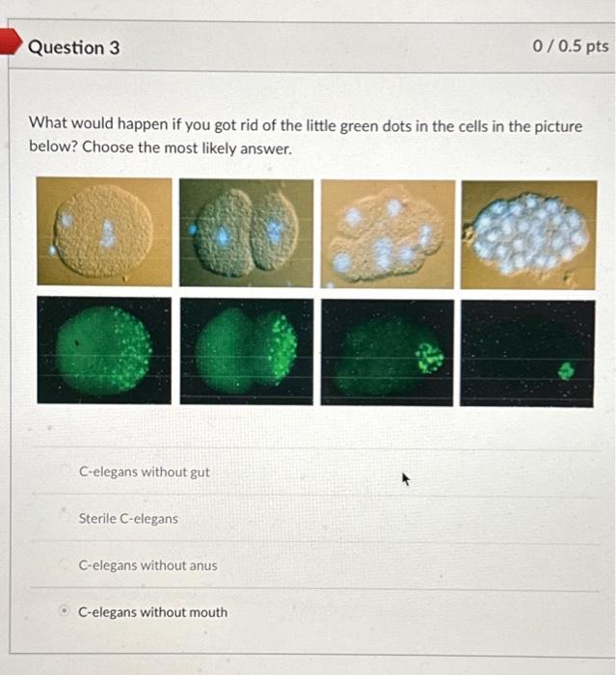Screen dimensions: 616x675
Task: Click the "0 / 0.5 pts" score text
Action: click(571, 45)
